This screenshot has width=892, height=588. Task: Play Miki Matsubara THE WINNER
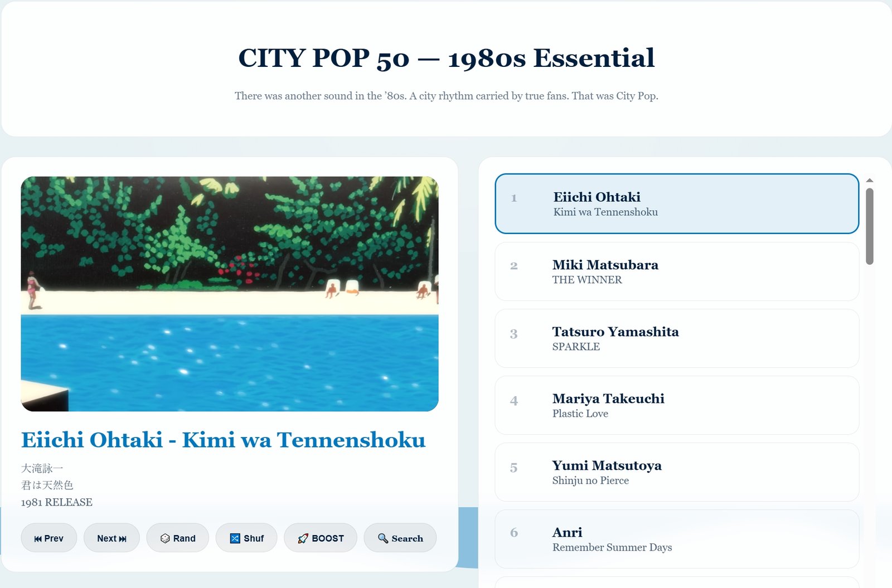coord(676,271)
